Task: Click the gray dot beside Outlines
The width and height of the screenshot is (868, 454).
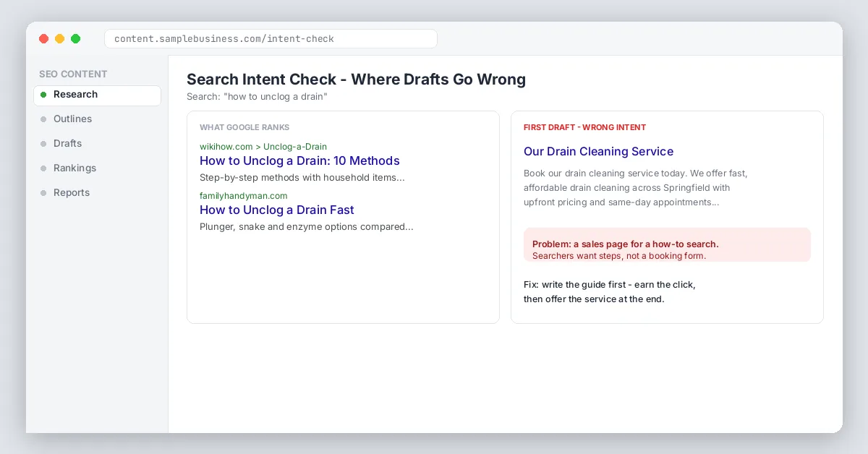Action: (x=43, y=119)
